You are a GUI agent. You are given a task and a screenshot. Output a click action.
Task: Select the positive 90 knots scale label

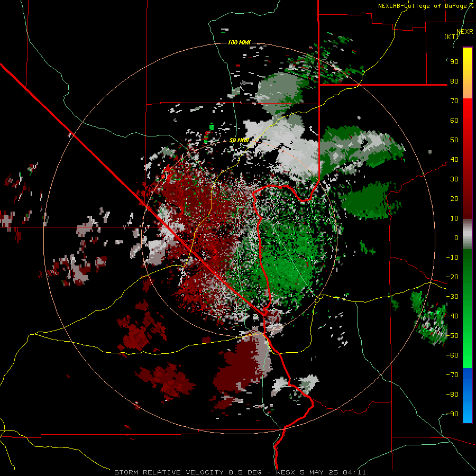(x=454, y=62)
